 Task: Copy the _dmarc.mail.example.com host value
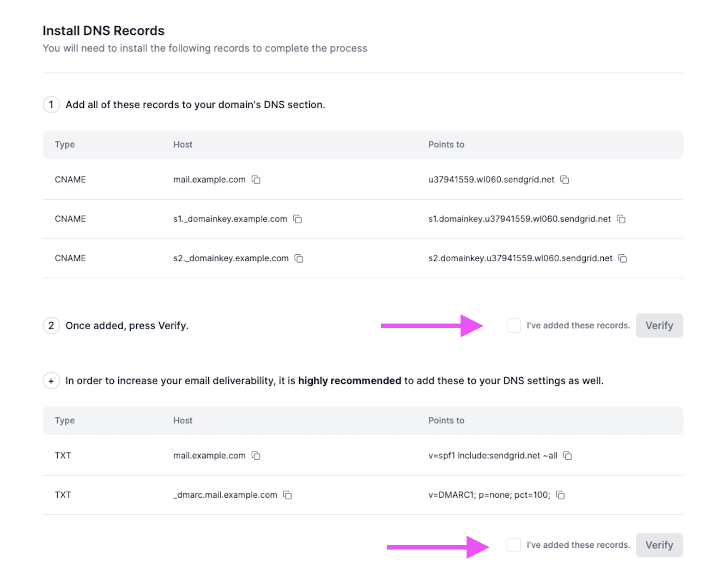coord(287,495)
